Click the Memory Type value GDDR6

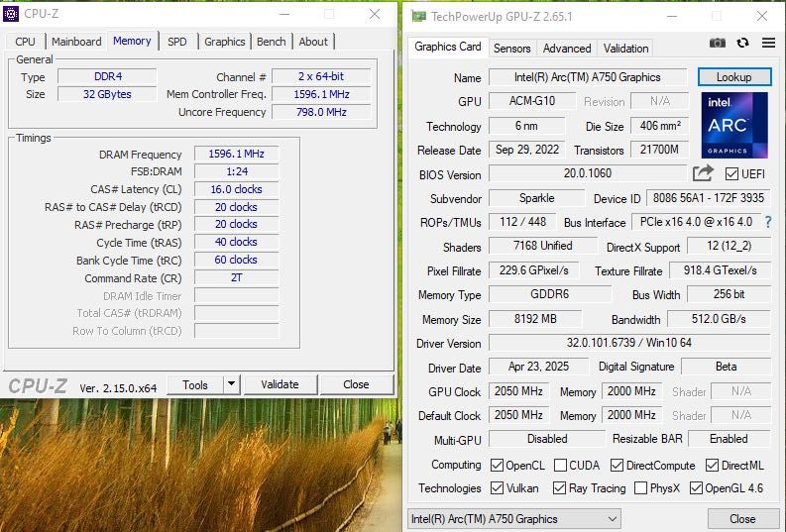550,294
